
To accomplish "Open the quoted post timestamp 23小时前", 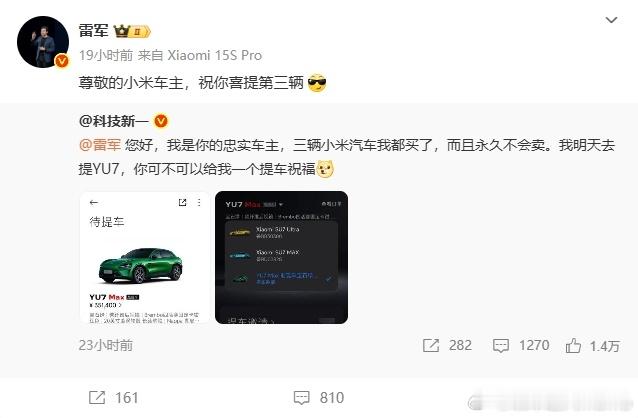I will 105,346.
